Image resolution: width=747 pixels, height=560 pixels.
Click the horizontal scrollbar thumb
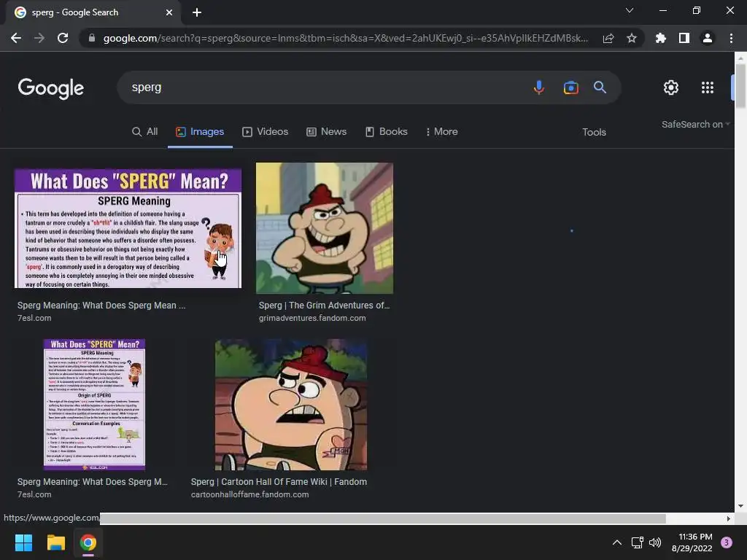point(382,518)
